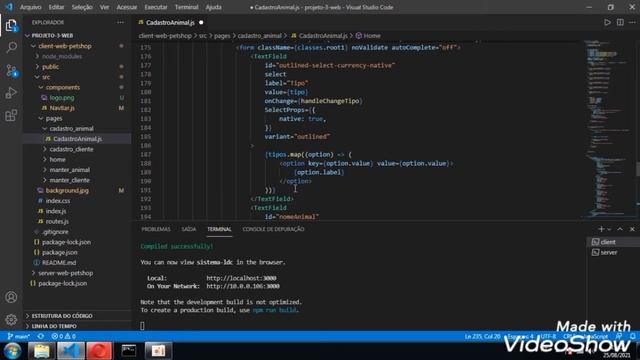Open File Explorer from taskbar

[42, 351]
